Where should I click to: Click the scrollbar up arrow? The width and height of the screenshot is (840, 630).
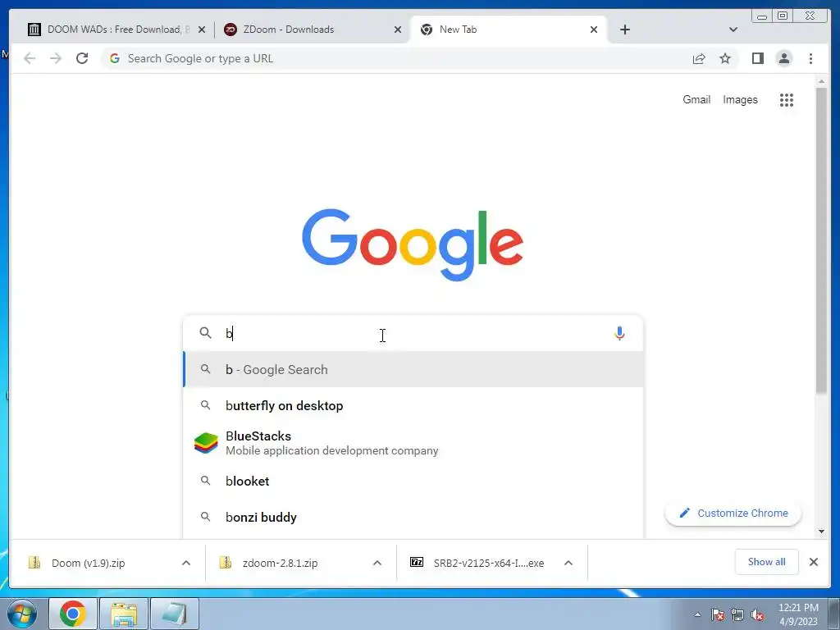(821, 81)
